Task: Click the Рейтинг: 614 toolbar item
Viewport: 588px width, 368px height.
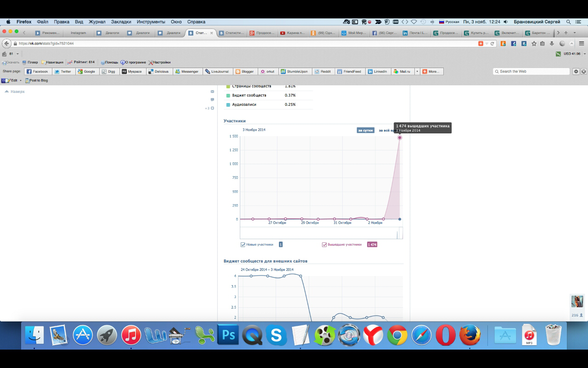Action: [81, 62]
